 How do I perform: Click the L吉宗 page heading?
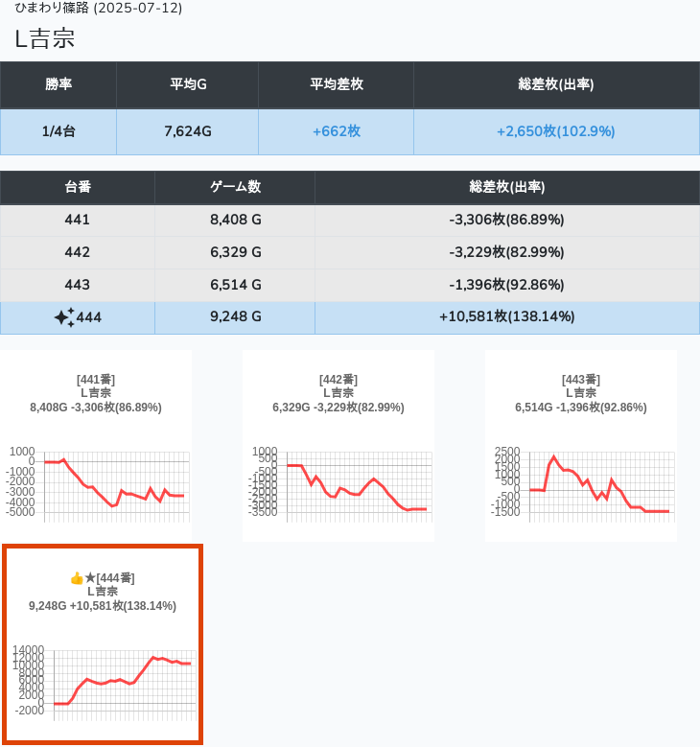pos(45,39)
